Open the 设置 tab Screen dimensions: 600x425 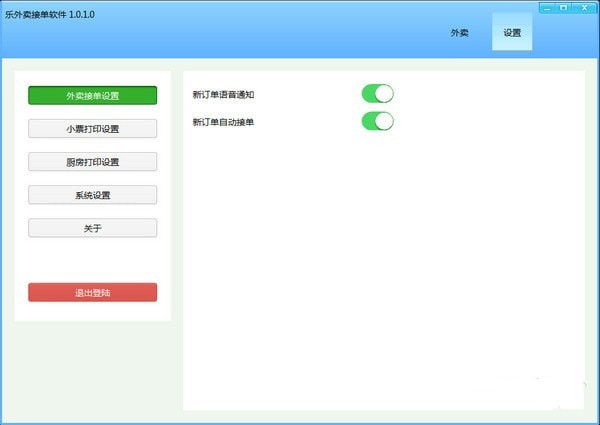512,33
